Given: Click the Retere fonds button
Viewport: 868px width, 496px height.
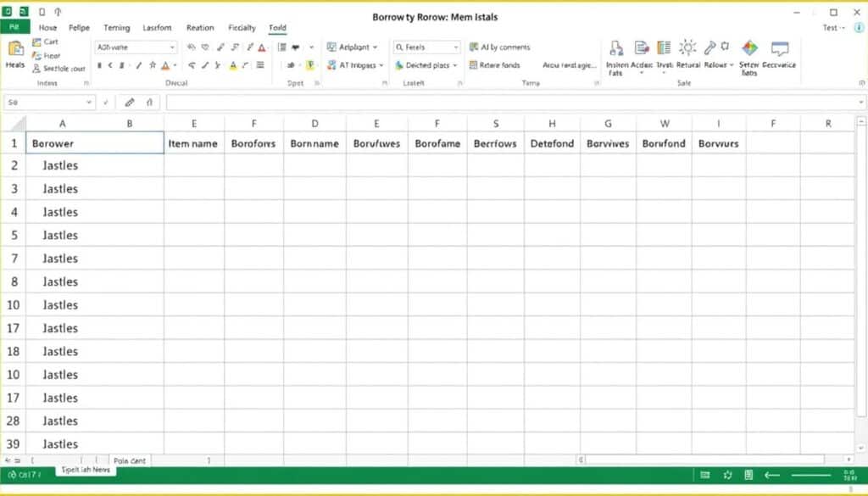Looking at the screenshot, I should [495, 65].
